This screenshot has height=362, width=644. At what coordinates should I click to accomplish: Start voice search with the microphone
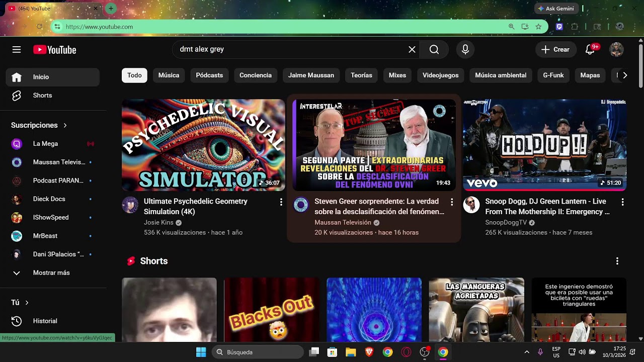pyautogui.click(x=465, y=49)
